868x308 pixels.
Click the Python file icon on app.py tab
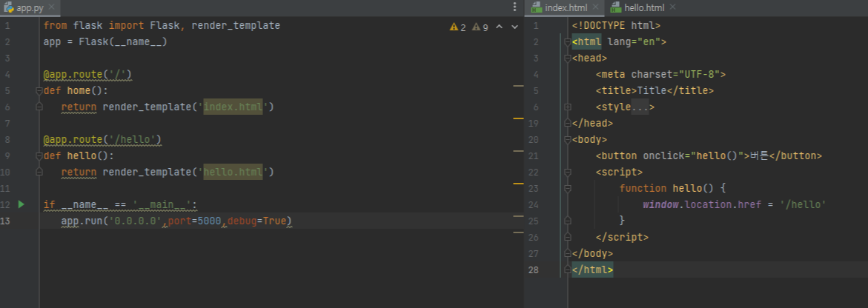9,7
